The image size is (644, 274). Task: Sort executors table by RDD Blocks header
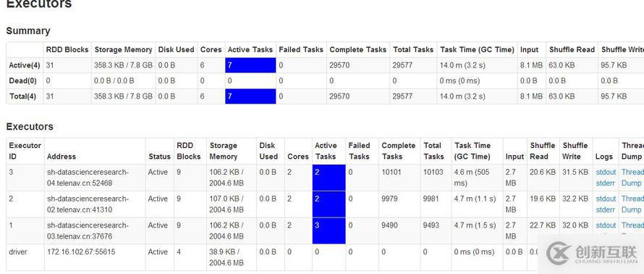(x=189, y=151)
